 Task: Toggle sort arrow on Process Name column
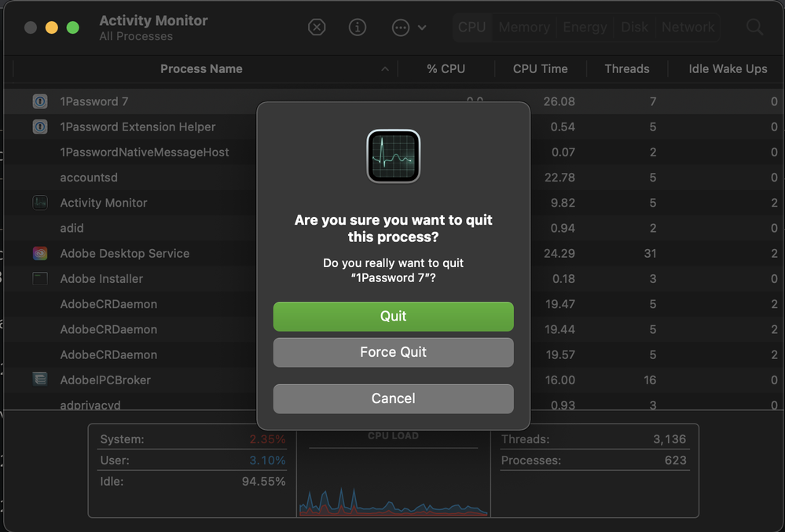(x=385, y=69)
